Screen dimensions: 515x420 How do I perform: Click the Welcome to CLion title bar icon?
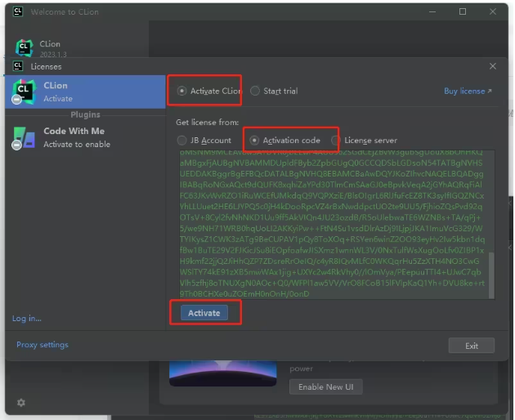[x=18, y=11]
